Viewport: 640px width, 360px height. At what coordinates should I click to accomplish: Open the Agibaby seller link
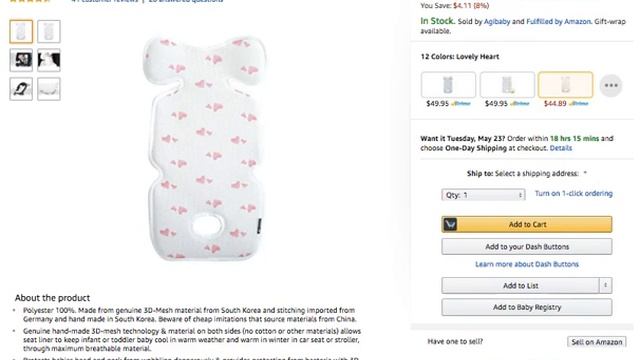pos(497,22)
